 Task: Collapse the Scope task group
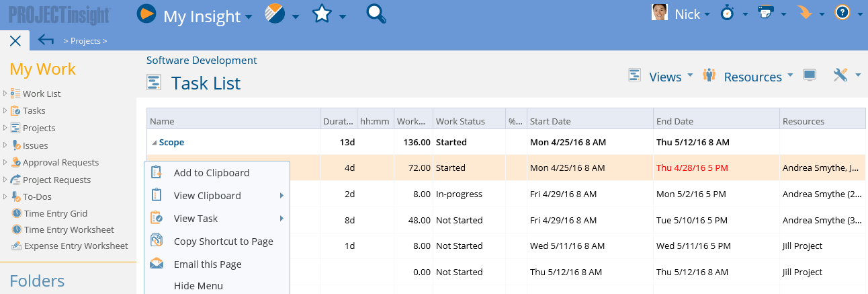(x=154, y=143)
